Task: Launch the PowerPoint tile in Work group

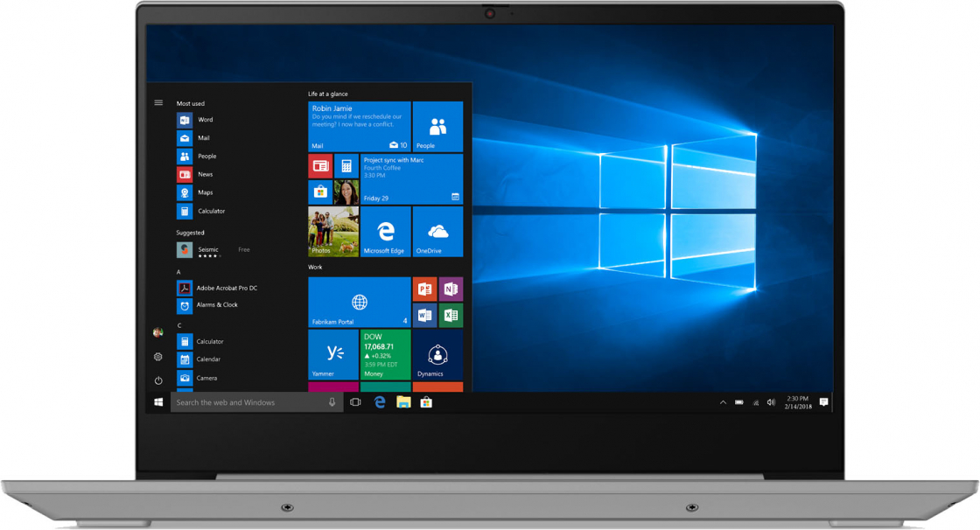Action: point(424,289)
